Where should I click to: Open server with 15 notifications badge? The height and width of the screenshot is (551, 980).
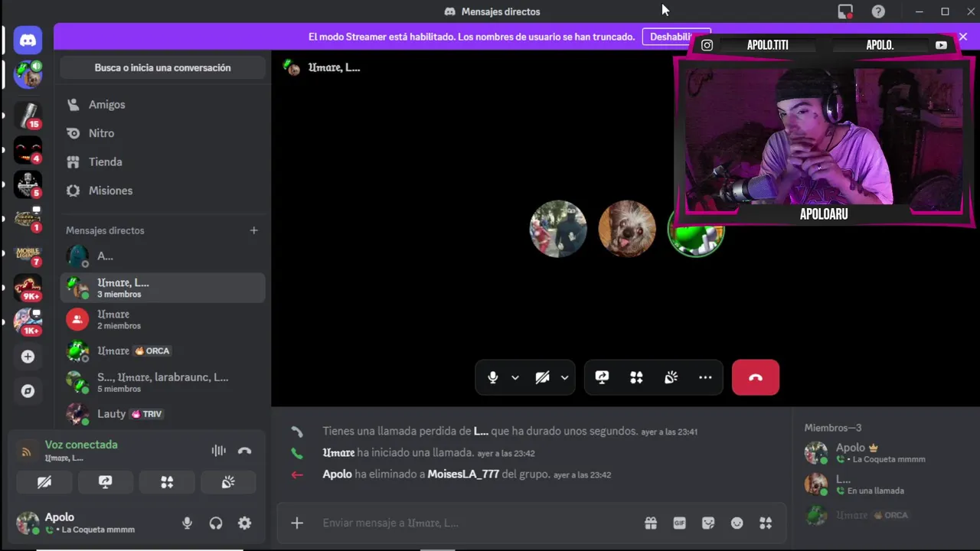[x=28, y=114]
